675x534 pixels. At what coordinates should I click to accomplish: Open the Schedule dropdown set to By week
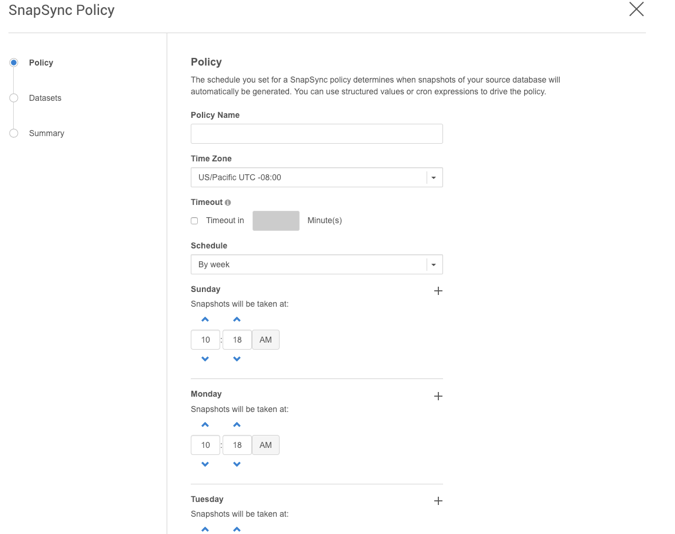316,265
